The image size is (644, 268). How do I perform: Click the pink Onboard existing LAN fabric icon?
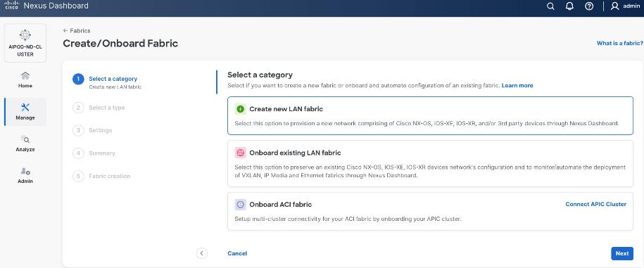coord(240,153)
